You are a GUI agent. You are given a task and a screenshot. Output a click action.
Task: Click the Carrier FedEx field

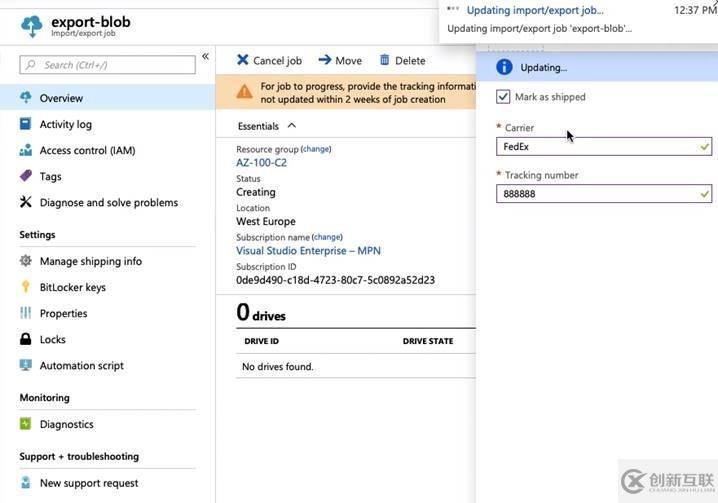[x=604, y=147]
